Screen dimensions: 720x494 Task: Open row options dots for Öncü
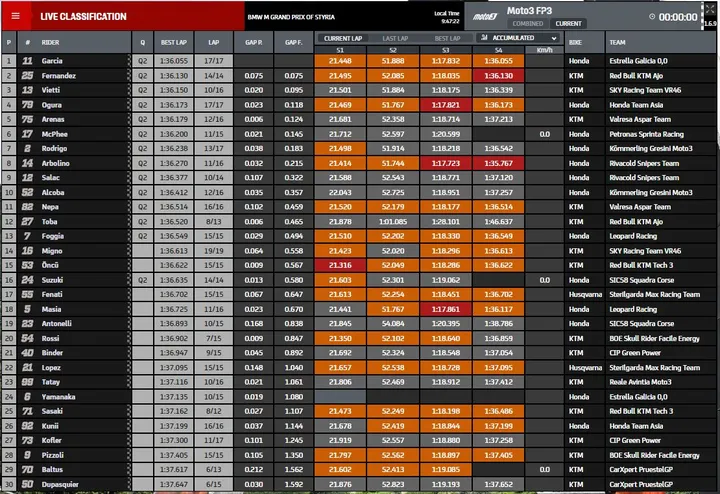pos(129,265)
